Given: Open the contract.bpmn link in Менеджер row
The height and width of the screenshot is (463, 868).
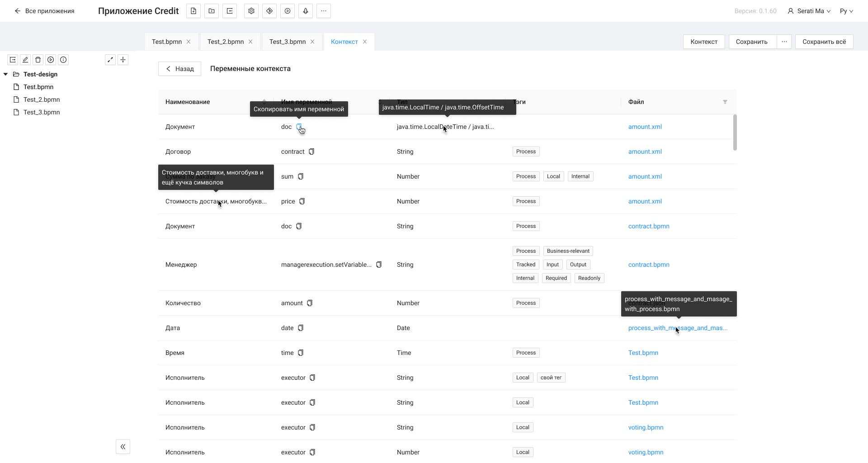Looking at the screenshot, I should [649, 265].
